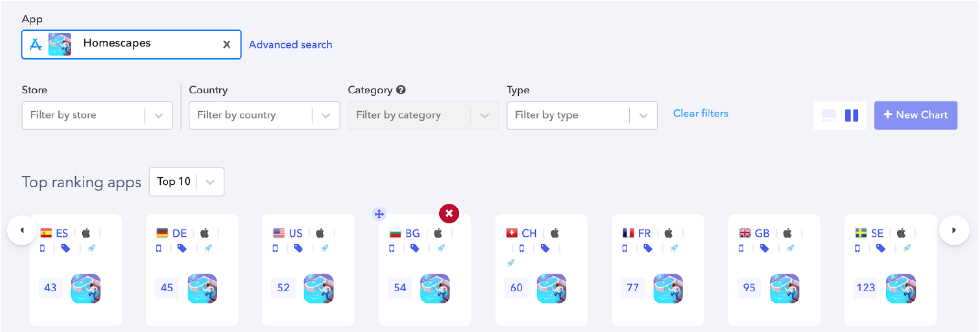Switch to the column layout view

tap(853, 115)
